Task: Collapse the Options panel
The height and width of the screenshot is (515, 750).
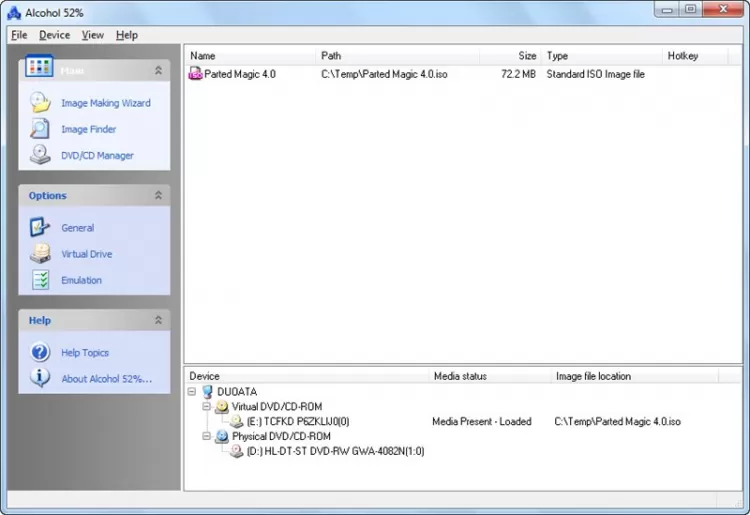Action: coord(158,195)
